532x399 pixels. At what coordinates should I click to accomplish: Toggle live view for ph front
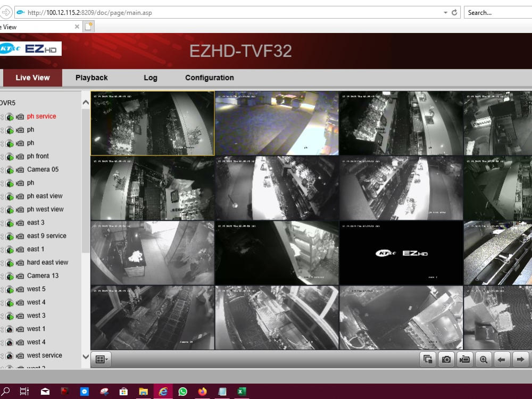(x=10, y=157)
